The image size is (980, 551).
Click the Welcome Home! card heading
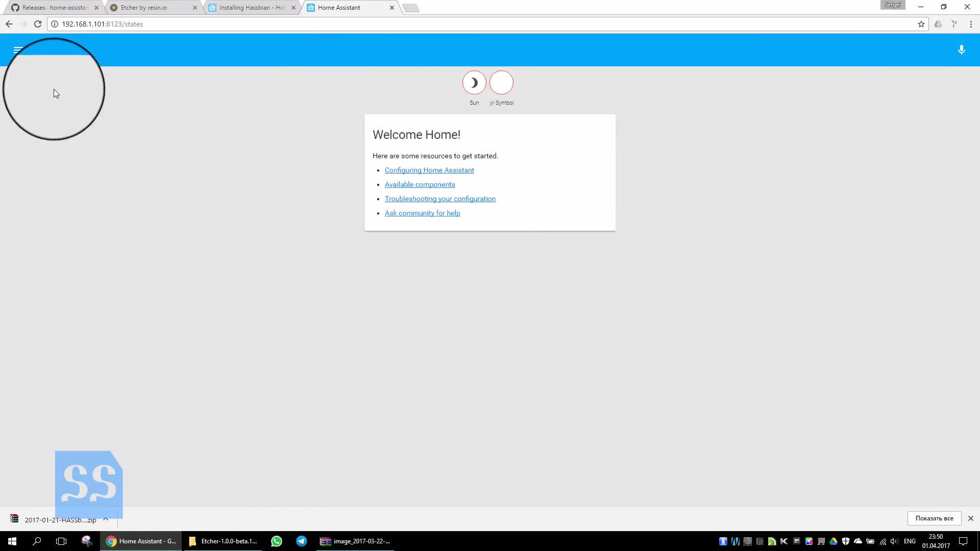(416, 135)
